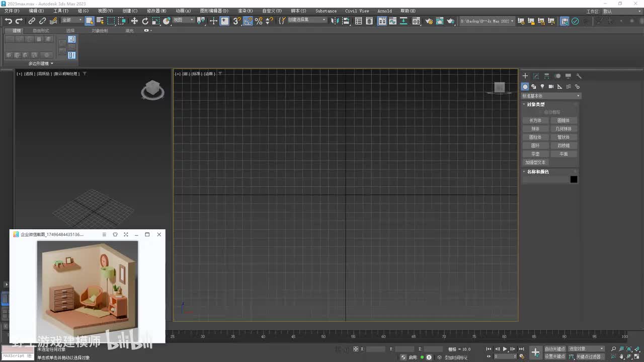644x362 pixels.
Task: Open the black object color swatch
Action: pyautogui.click(x=574, y=179)
